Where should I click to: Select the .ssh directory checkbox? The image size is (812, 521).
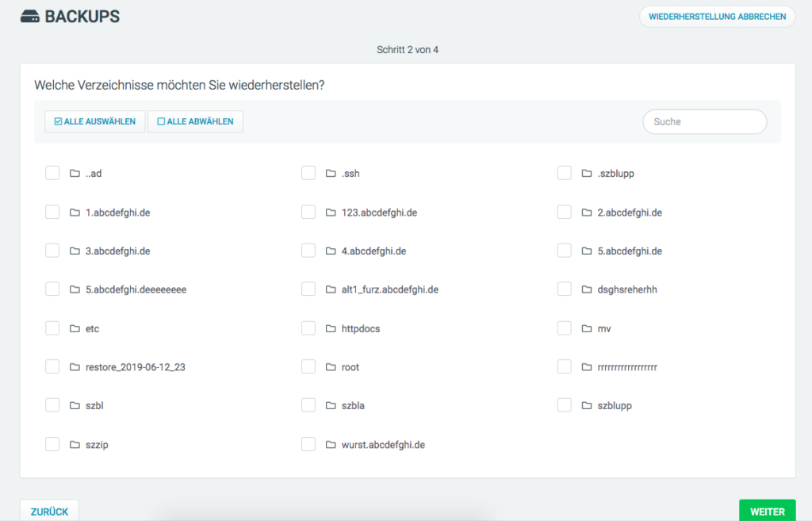tap(308, 172)
